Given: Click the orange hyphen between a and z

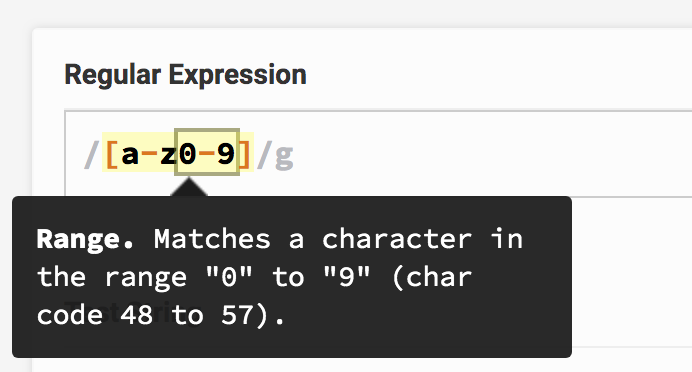Looking at the screenshot, I should pyautogui.click(x=150, y=154).
